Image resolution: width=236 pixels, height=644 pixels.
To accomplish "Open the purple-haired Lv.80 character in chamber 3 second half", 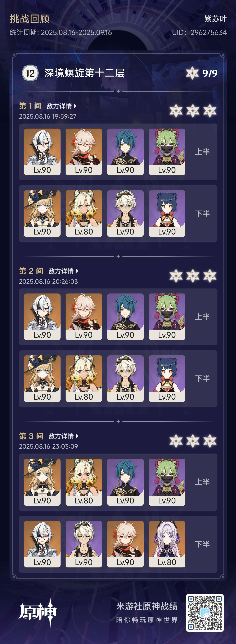I will click(167, 544).
